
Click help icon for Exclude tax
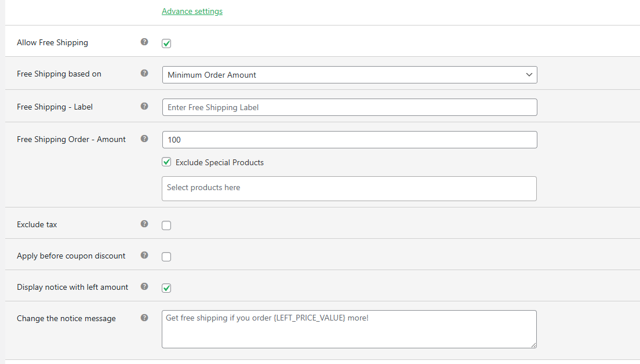point(144,224)
